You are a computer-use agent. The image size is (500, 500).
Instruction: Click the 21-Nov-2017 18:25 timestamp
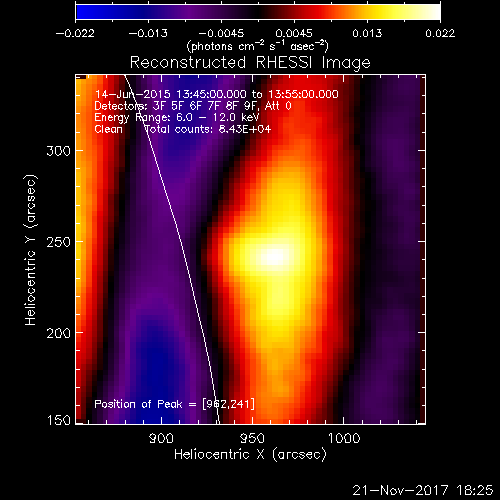pyautogui.click(x=423, y=490)
